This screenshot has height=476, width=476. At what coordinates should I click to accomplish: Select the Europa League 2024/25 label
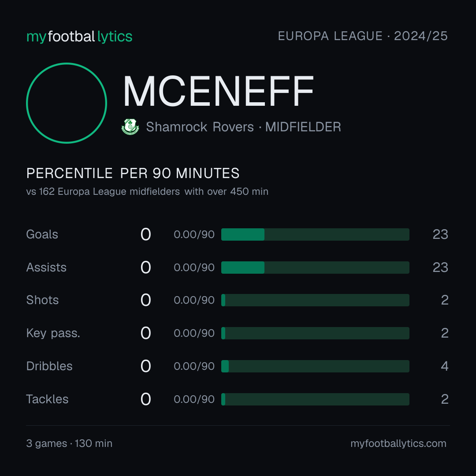click(363, 36)
